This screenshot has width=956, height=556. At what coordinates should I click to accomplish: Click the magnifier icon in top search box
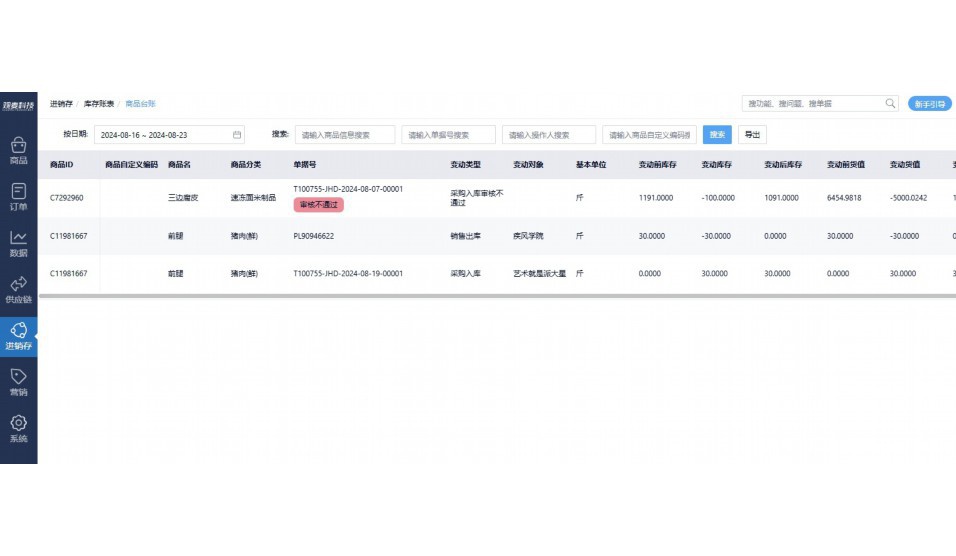click(890, 103)
